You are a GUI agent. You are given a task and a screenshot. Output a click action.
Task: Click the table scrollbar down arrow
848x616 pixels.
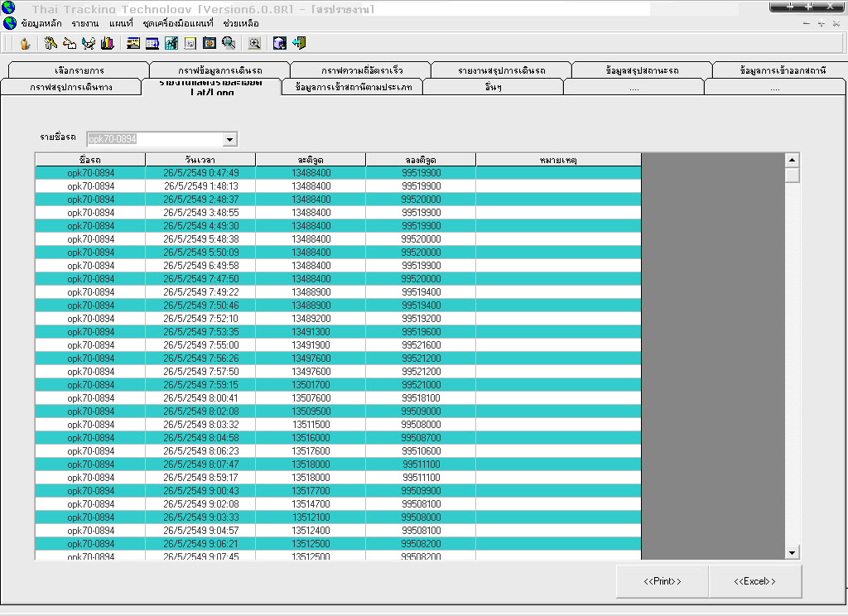792,552
